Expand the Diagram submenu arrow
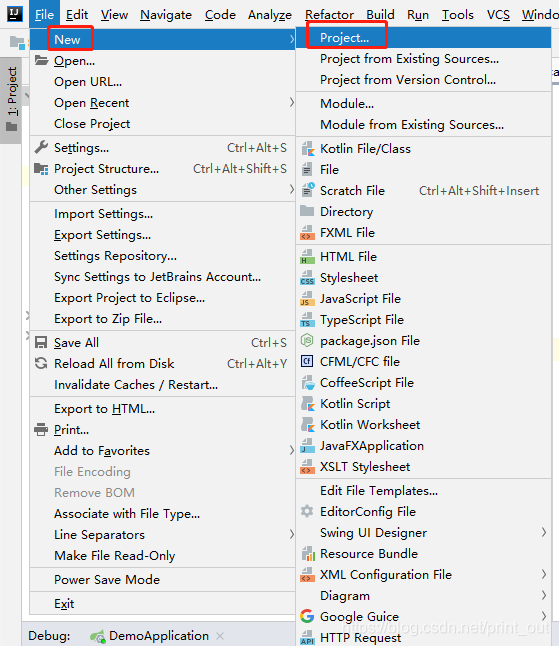The height and width of the screenshot is (646, 559). [544, 595]
